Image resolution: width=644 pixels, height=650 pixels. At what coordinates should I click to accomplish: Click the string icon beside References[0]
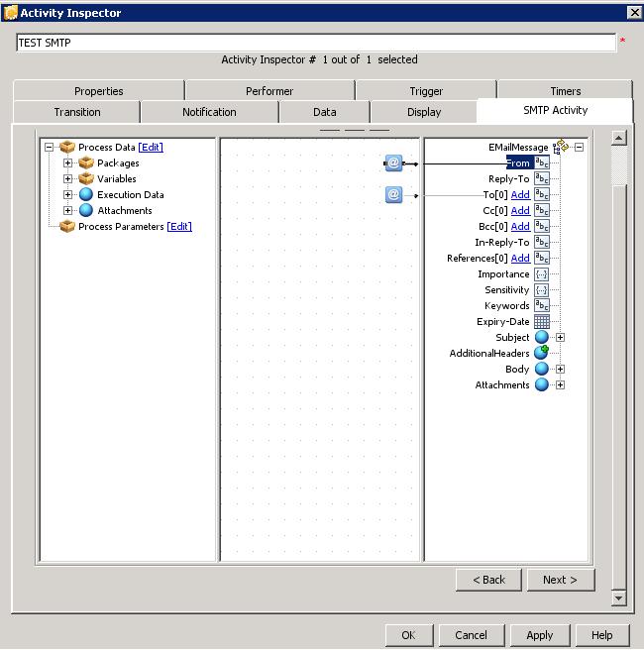pyautogui.click(x=542, y=258)
